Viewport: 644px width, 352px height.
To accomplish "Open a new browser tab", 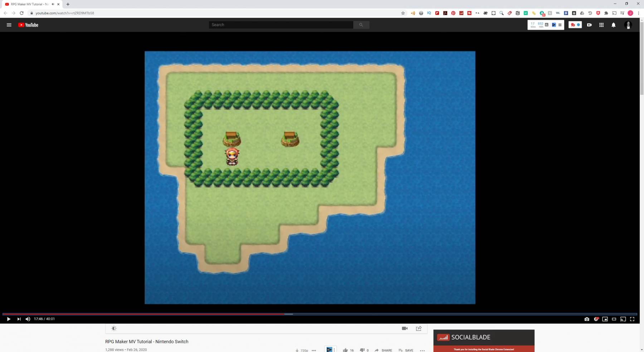I will click(68, 4).
